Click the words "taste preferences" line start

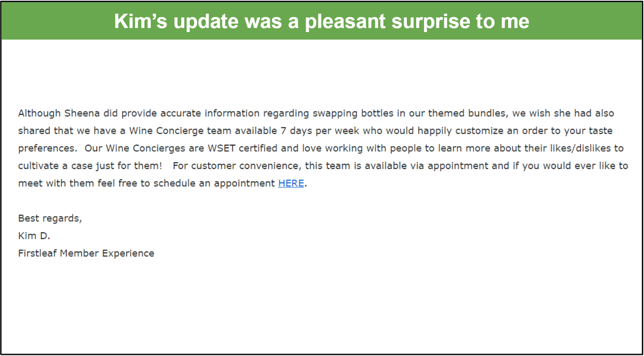pos(47,148)
